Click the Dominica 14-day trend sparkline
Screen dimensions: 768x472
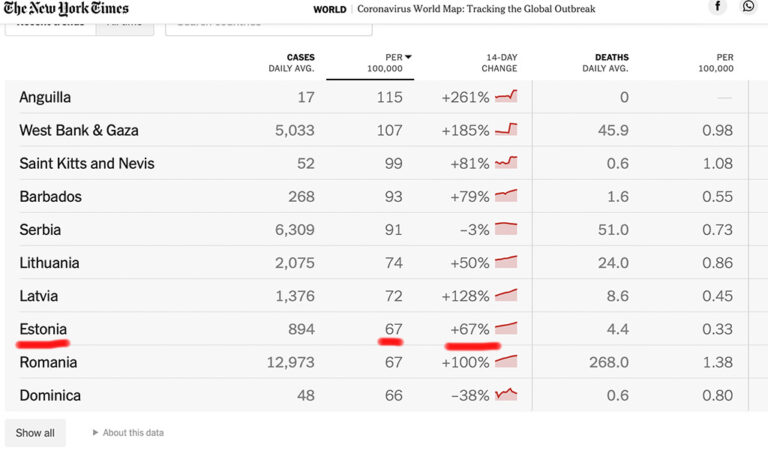click(x=507, y=394)
